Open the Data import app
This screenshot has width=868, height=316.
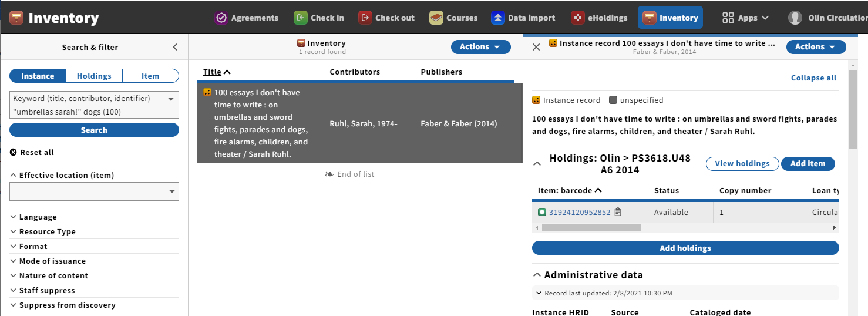click(x=523, y=18)
